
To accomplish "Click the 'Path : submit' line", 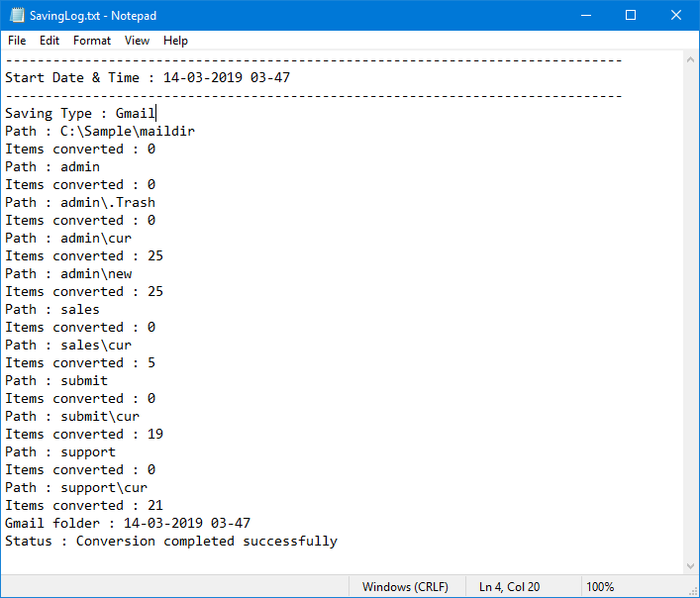I will (x=56, y=381).
